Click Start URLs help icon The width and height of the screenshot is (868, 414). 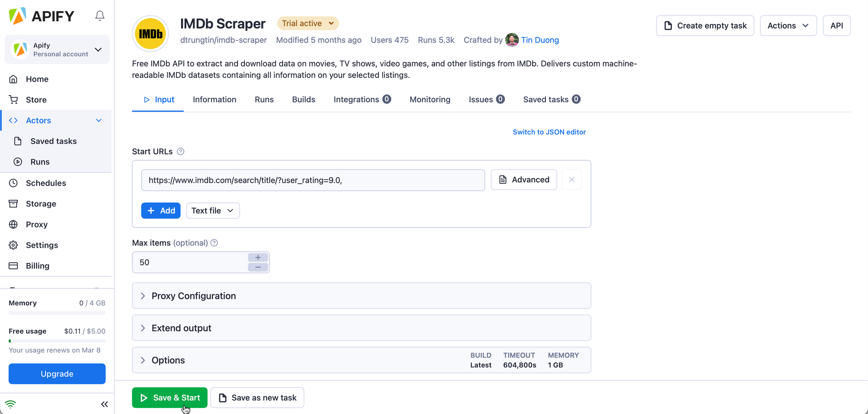181,152
